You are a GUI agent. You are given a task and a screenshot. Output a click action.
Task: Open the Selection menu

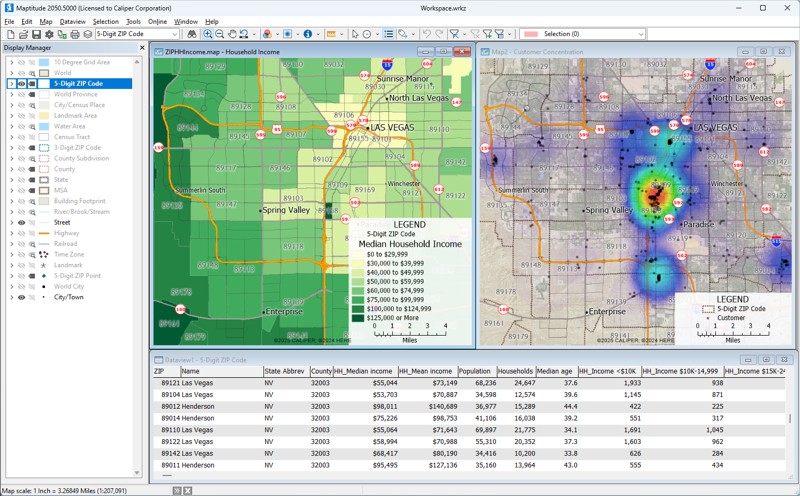coord(106,21)
